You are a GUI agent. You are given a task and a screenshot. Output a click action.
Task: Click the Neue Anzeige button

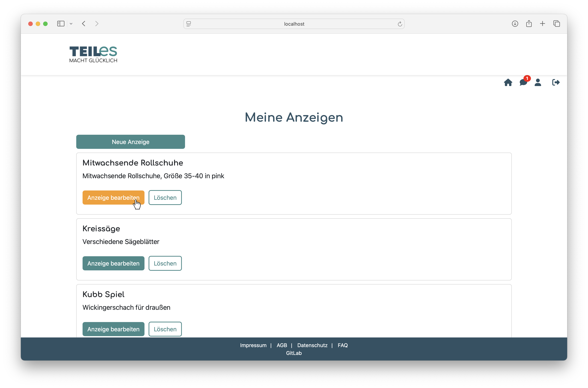coord(131,142)
